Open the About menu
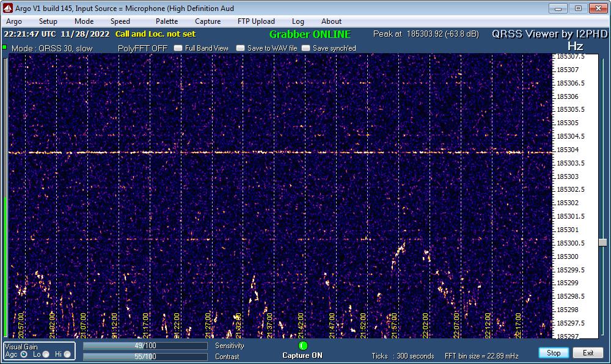This screenshot has width=611, height=364. pyautogui.click(x=331, y=21)
